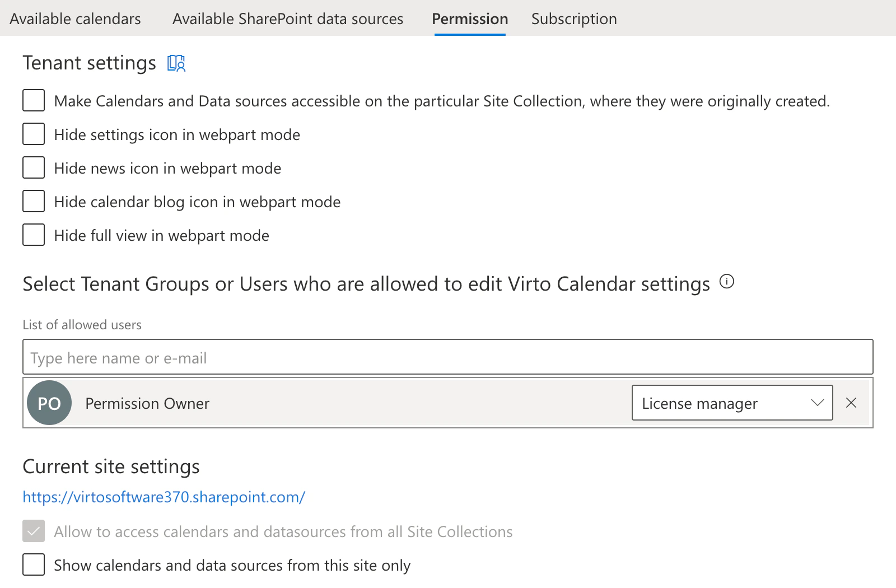This screenshot has width=896, height=588.
Task: Click the Type here name or e-mail field
Action: click(448, 357)
